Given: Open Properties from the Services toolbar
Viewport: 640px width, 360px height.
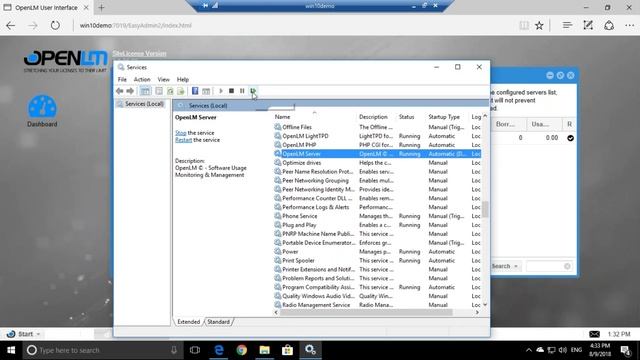Looking at the screenshot, I should (x=159, y=91).
